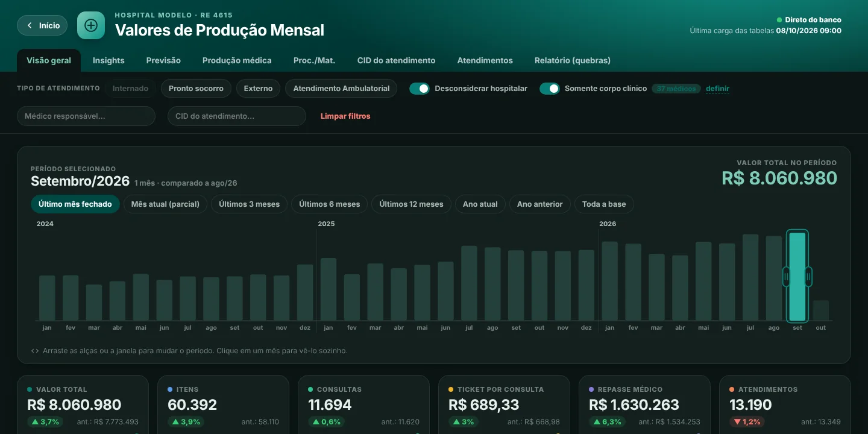Select the Toda a base period

pos(604,204)
